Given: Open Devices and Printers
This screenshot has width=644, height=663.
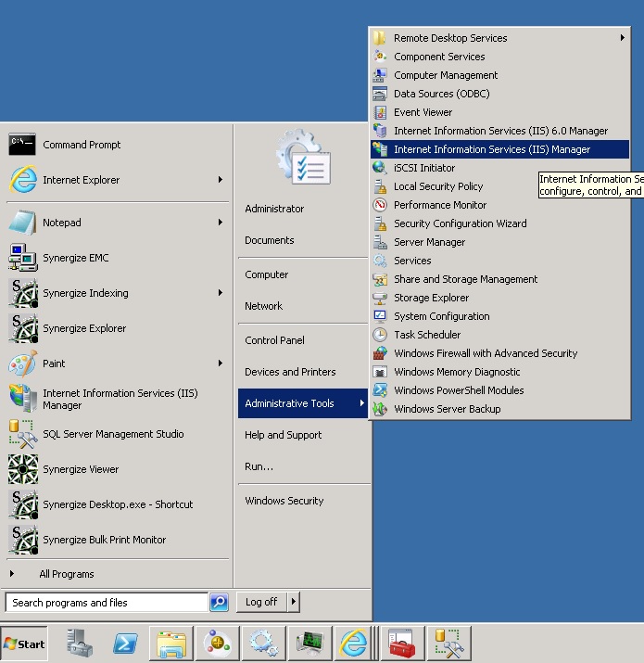Looking at the screenshot, I should point(303,372).
